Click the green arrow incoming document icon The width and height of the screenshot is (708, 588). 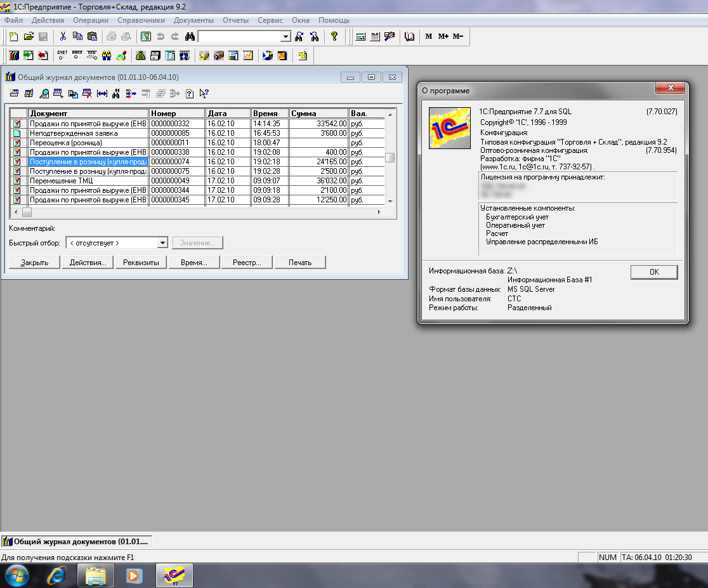pos(29,56)
